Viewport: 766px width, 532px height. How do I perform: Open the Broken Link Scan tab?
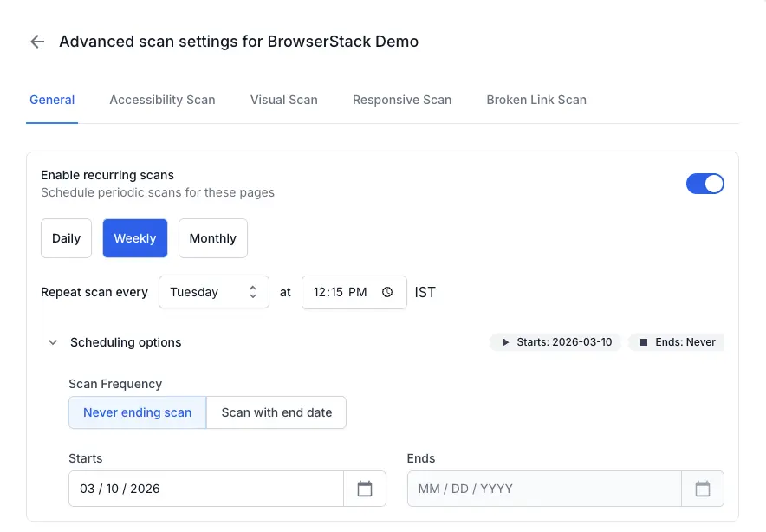click(536, 100)
